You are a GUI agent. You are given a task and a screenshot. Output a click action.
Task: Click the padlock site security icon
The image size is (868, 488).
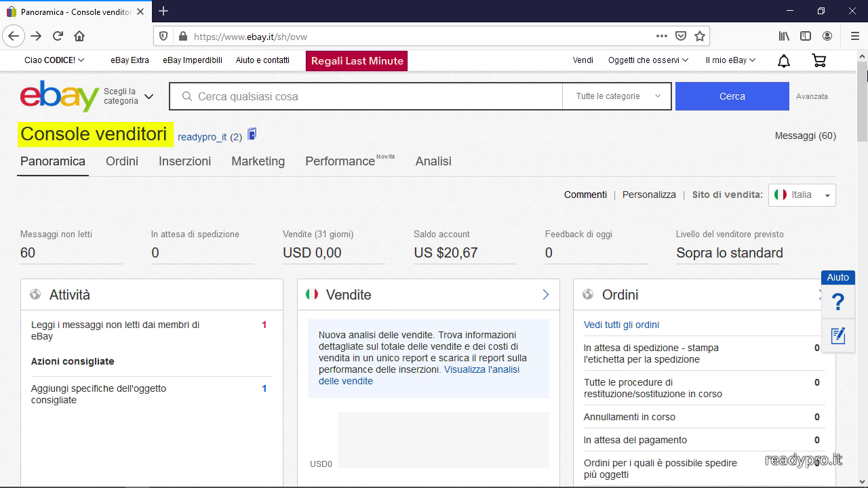(x=182, y=36)
